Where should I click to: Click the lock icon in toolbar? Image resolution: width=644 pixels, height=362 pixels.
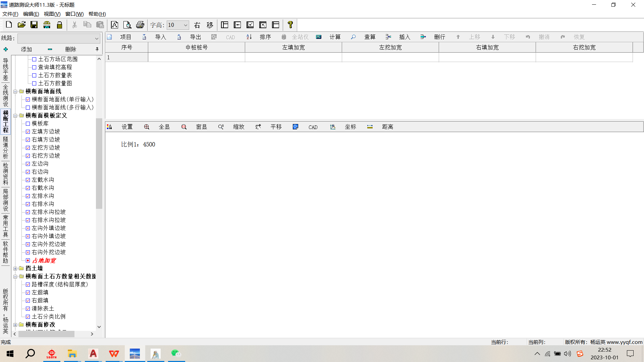[x=59, y=25]
